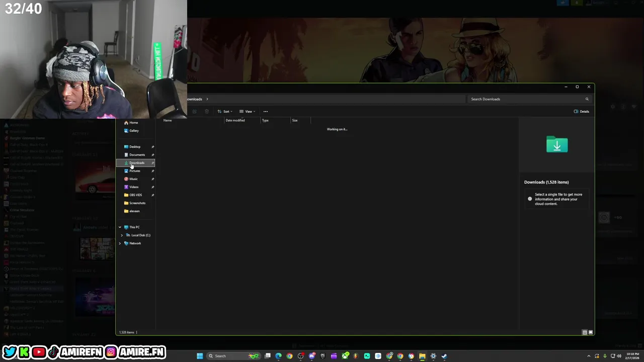Open the Xbox app from taskbar

[345, 356]
